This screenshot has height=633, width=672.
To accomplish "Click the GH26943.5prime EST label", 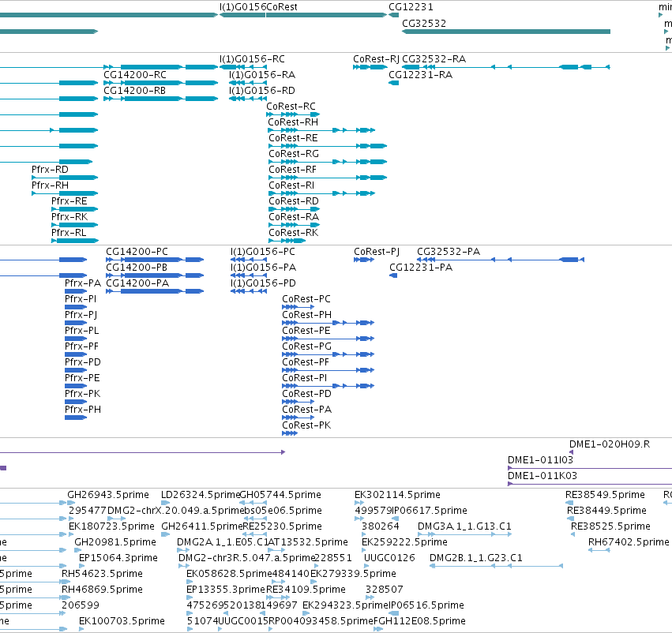I will (108, 495).
